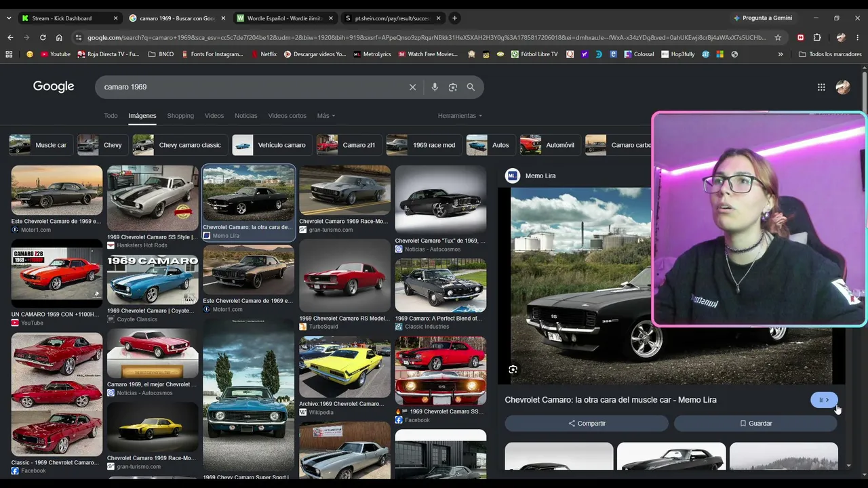This screenshot has height=488, width=868.
Task: Go back using the browser back arrow
Action: pos(9,37)
